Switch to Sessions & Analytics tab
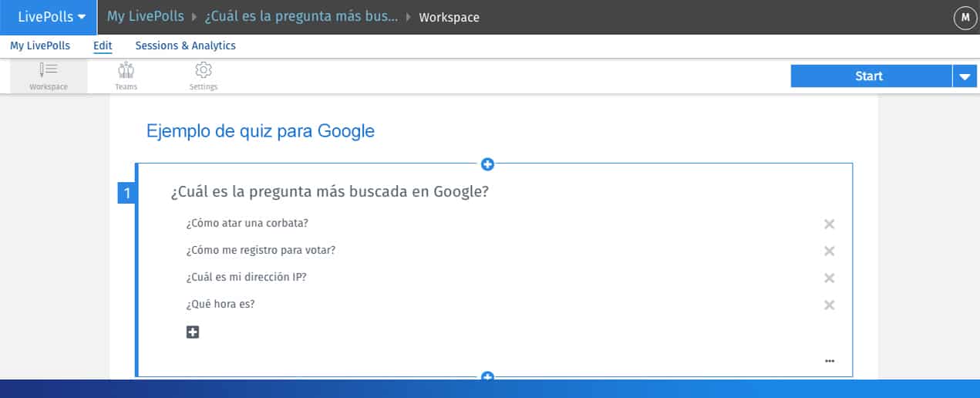Viewport: 980px width, 398px height. tap(185, 46)
